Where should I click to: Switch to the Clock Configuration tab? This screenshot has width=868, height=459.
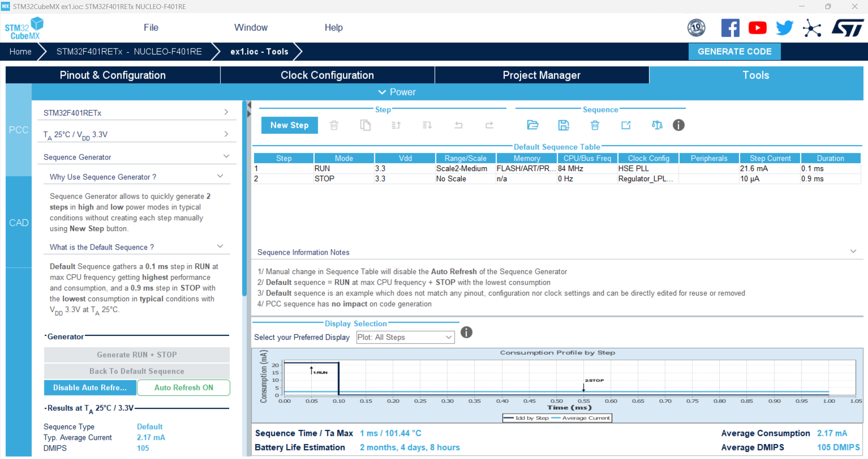coord(327,75)
